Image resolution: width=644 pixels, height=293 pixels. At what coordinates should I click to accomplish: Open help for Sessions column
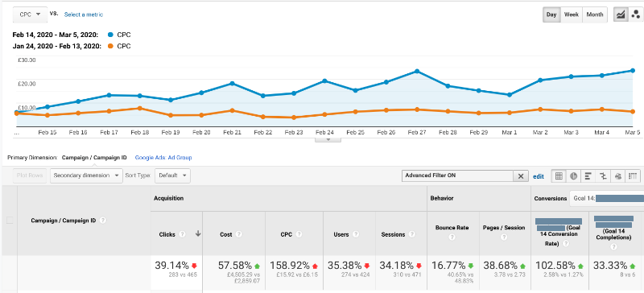[x=411, y=234]
